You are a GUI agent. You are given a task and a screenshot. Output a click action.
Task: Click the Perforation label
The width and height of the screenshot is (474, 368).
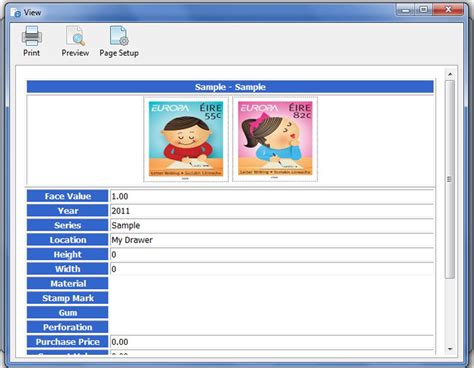tap(68, 327)
